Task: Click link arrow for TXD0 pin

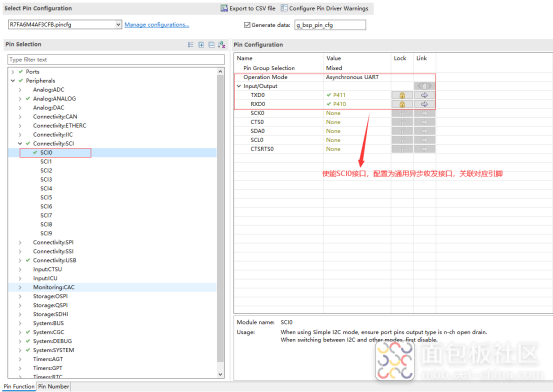Action: coord(424,95)
